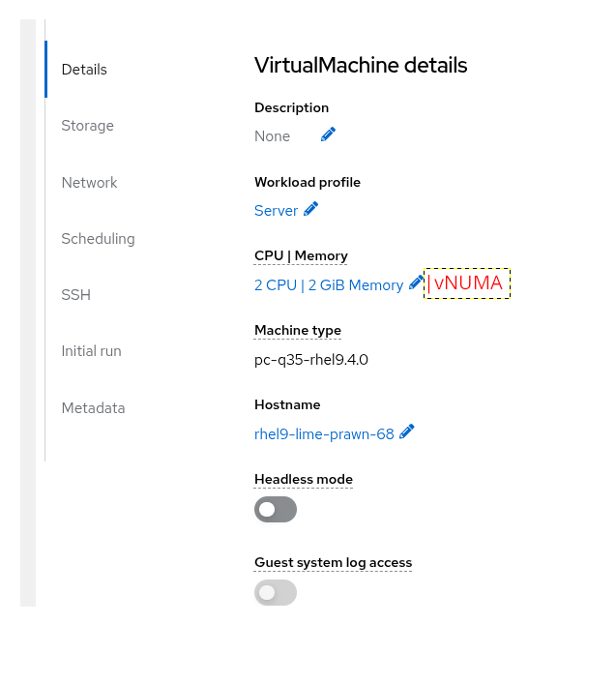Show help for the CPU | Memory label

tap(301, 256)
